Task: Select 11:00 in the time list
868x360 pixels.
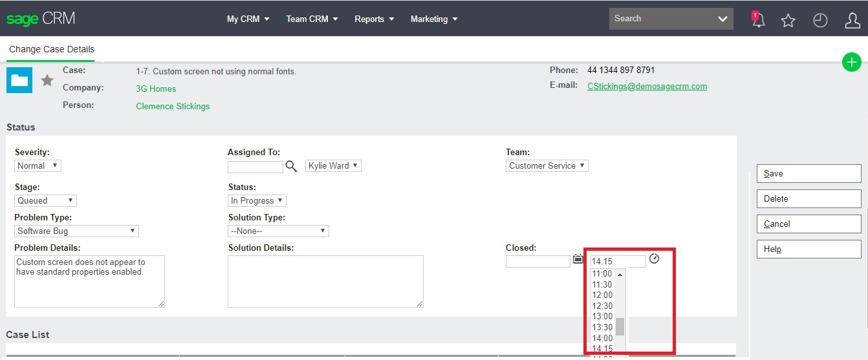Action: pos(602,274)
